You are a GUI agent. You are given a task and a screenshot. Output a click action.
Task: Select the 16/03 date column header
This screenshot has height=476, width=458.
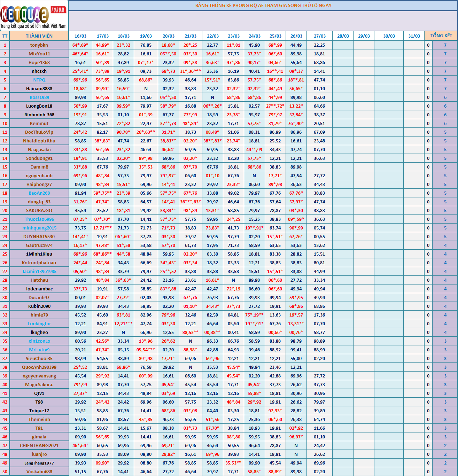[80, 36]
